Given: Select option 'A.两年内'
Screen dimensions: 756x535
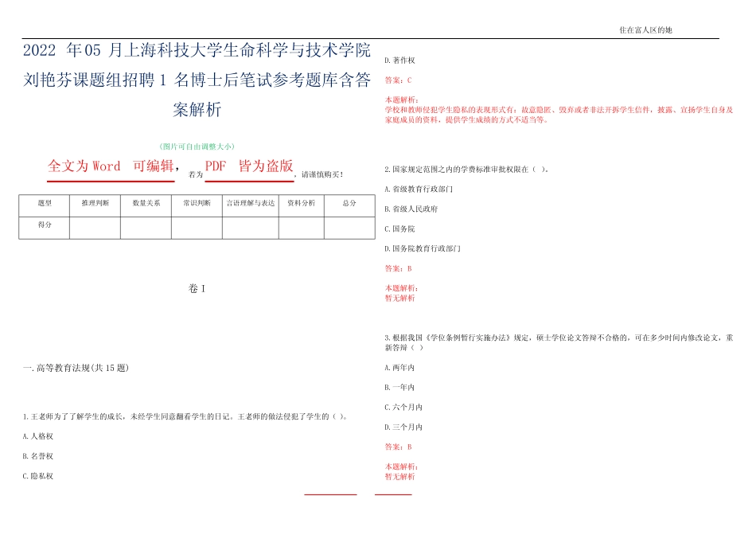Looking at the screenshot, I should click(x=399, y=368).
